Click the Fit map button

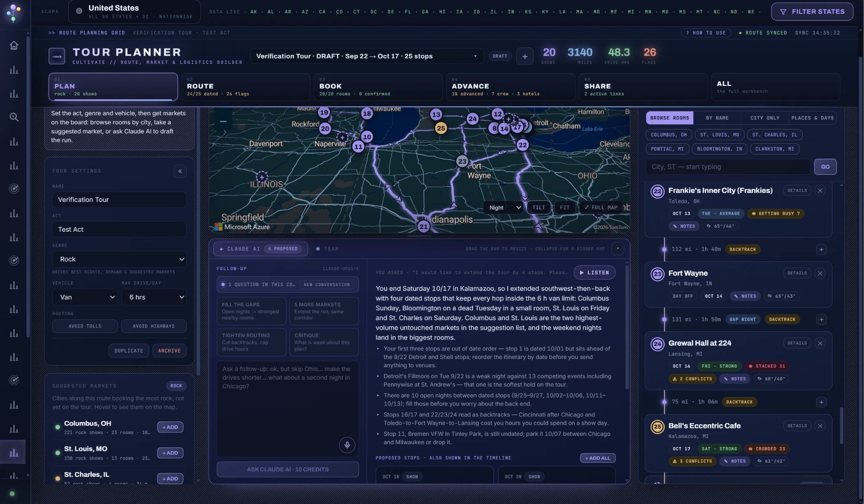(x=565, y=208)
